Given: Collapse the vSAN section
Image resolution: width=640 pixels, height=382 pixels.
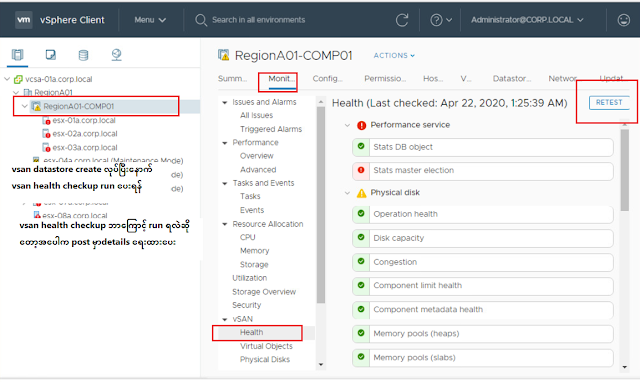Looking at the screenshot, I should tap(224, 320).
